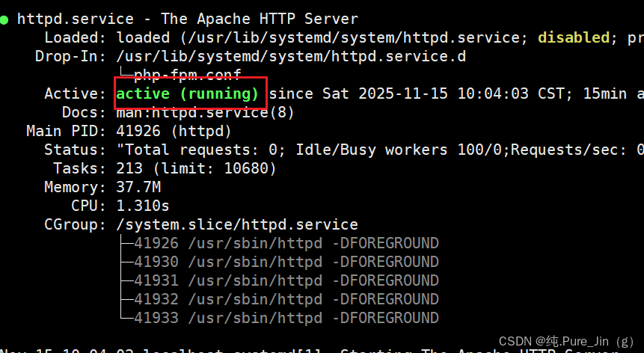Select process line '41930 /usr/sbin/httpd -DFOREGROUND'
Image resolution: width=644 pixels, height=353 pixels.
(286, 262)
